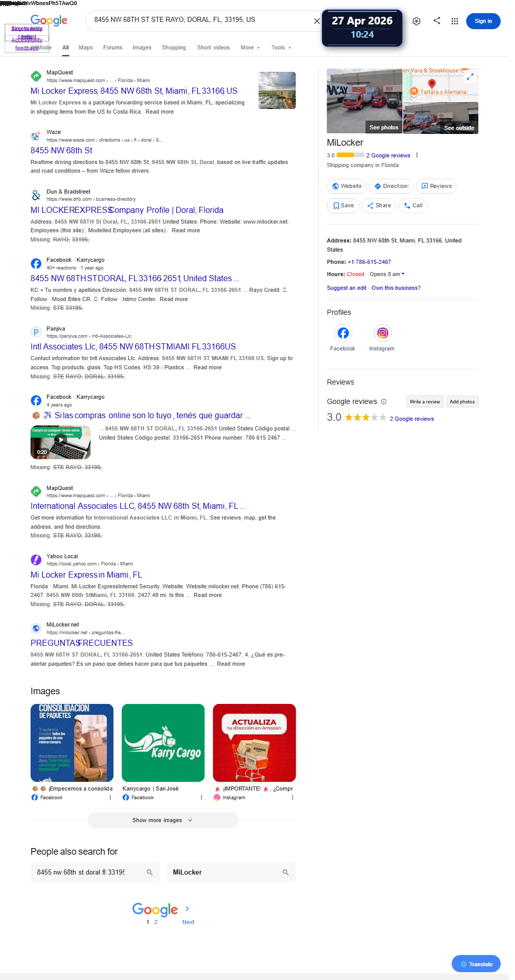Screen dimensions: 515x980
Task: Click Suggest an edit
Action: pos(347,288)
